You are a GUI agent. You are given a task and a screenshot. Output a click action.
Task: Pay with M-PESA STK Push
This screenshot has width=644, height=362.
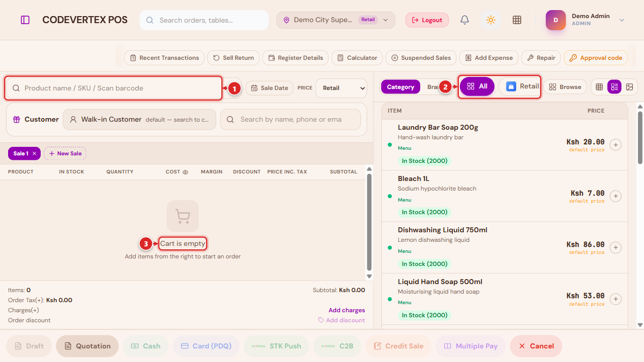click(276, 346)
